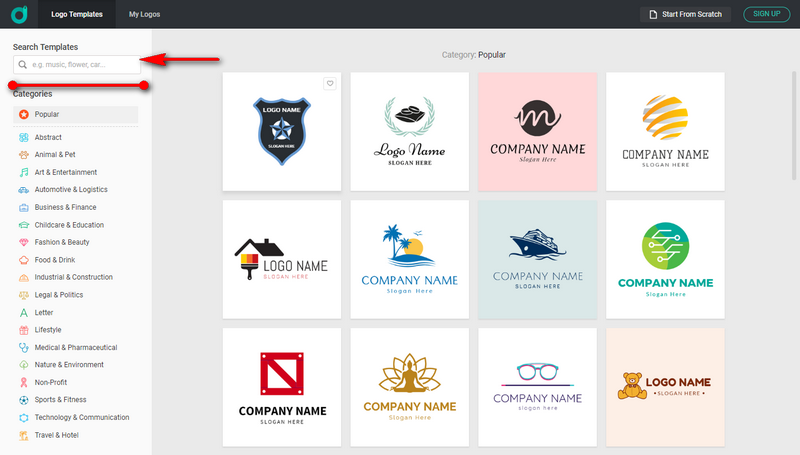Select the Popular category
The width and height of the screenshot is (800, 455).
pos(75,115)
